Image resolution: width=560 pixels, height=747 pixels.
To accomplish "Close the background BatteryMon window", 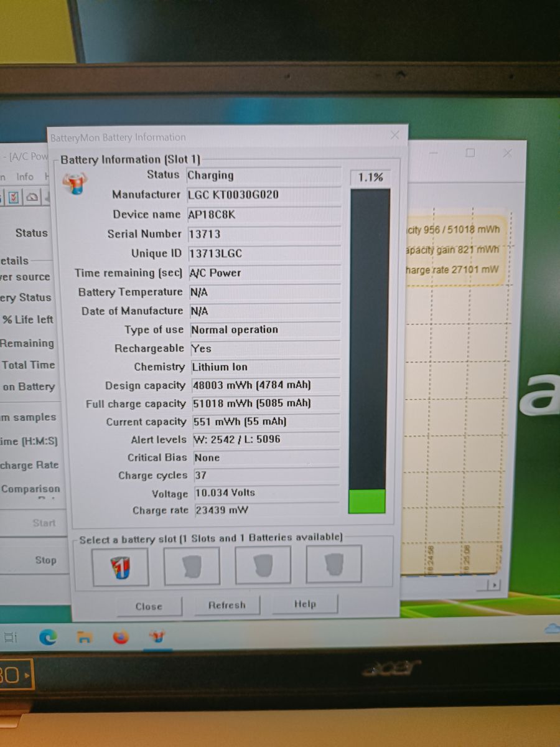I will click(508, 153).
